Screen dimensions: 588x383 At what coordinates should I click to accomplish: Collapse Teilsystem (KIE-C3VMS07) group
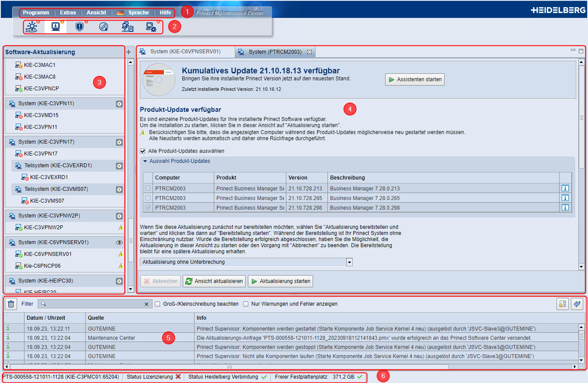119,190
